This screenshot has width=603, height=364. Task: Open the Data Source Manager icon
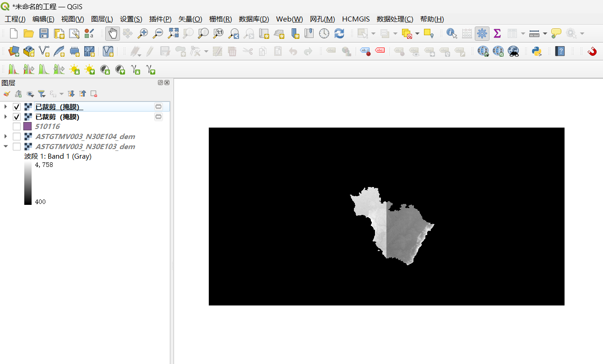14,51
